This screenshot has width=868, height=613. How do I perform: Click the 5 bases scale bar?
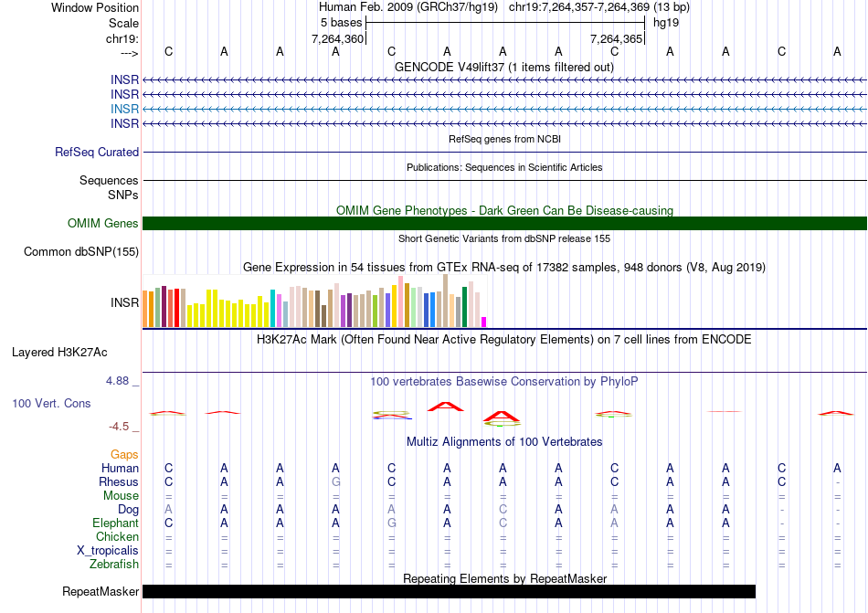[x=505, y=22]
